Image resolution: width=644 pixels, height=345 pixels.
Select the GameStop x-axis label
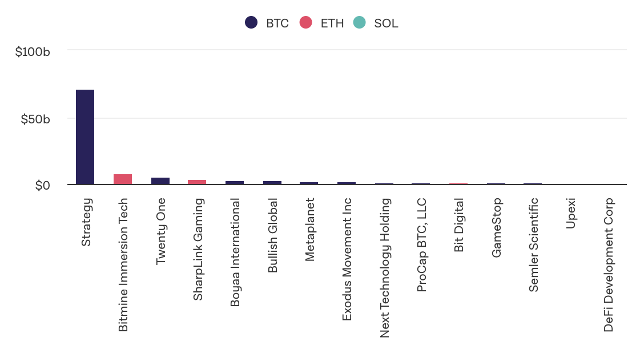pos(496,228)
